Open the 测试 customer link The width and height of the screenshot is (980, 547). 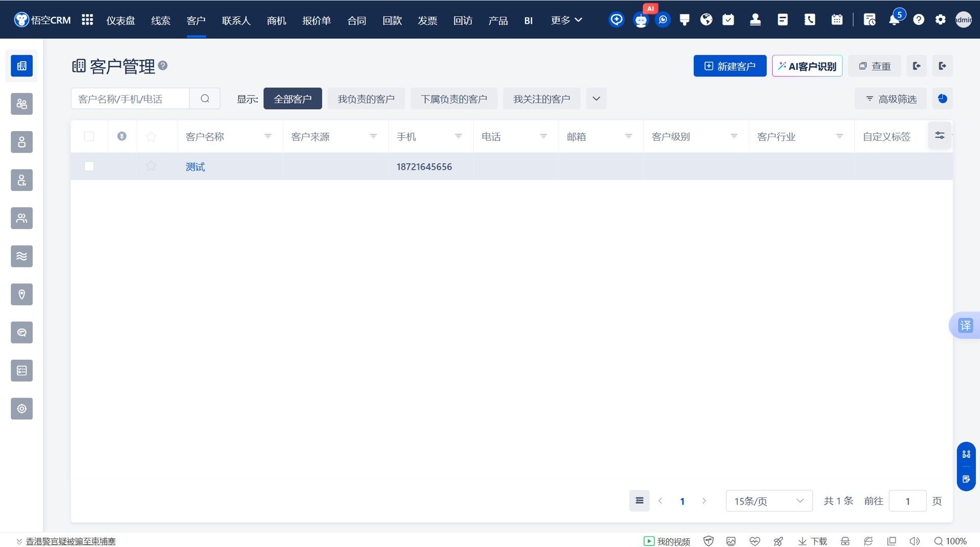point(195,167)
